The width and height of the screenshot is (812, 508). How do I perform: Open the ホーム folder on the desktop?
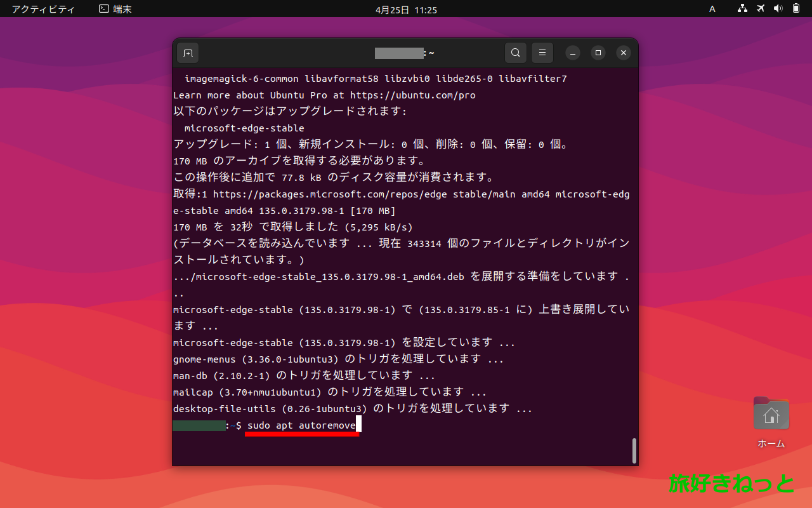tap(770, 413)
